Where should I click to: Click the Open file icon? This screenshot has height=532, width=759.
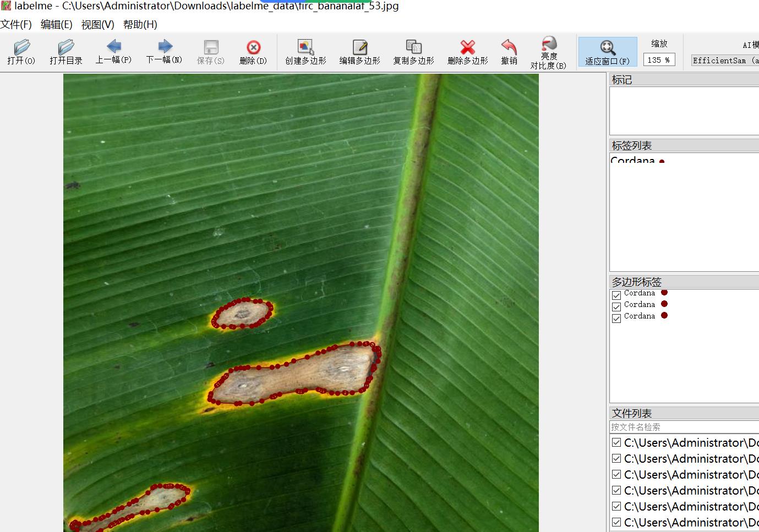[21, 52]
